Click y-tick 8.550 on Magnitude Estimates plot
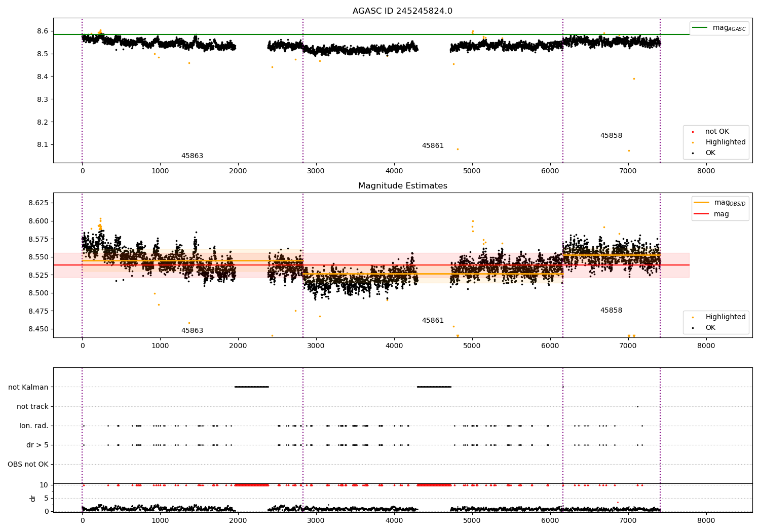 [39, 257]
